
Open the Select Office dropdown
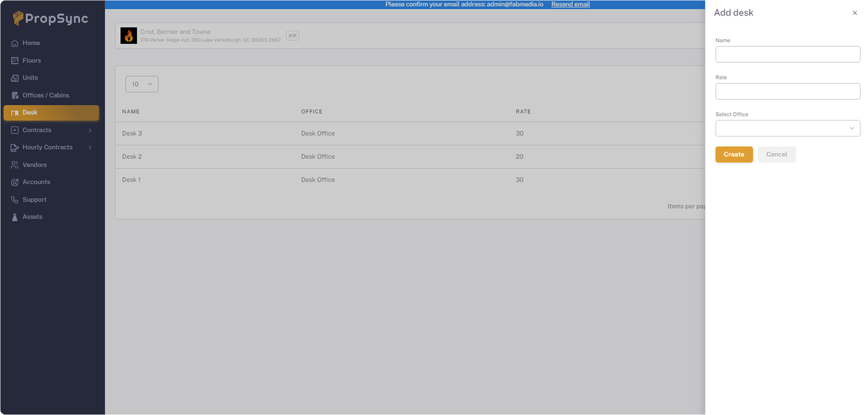(x=787, y=128)
